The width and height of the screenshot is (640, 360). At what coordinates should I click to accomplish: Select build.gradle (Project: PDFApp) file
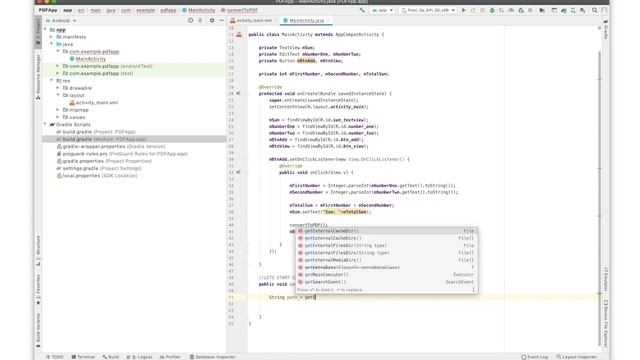[x=96, y=132]
